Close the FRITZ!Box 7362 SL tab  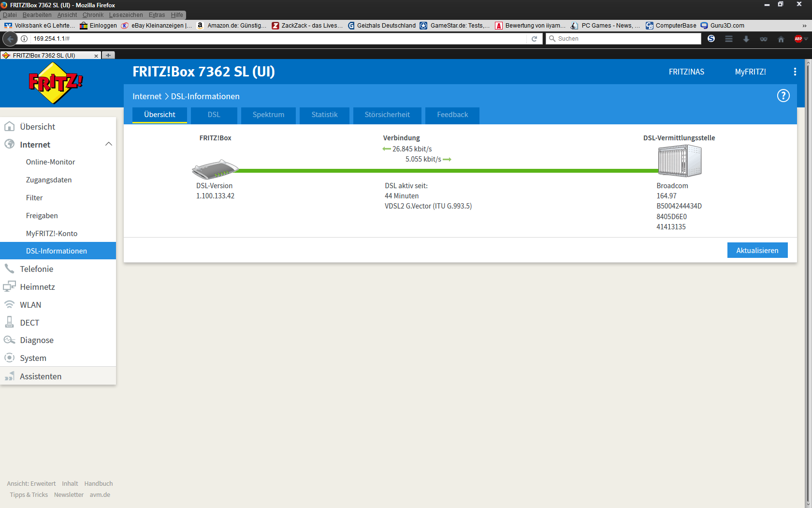96,56
